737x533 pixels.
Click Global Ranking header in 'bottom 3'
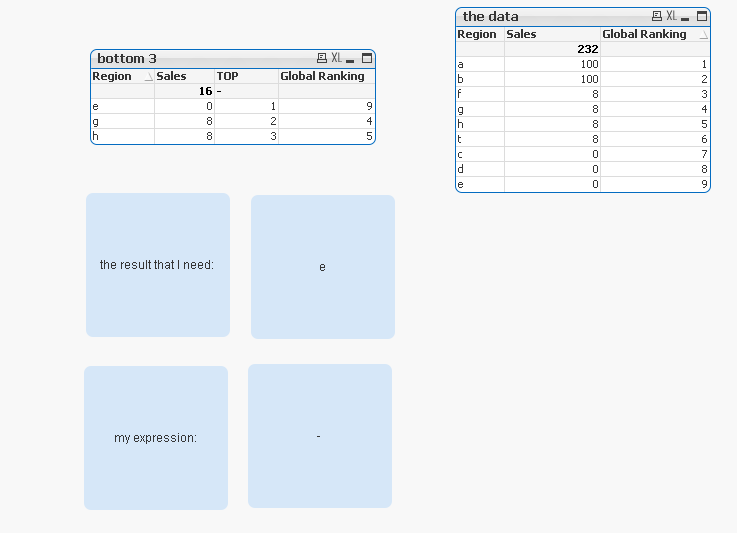[x=322, y=76]
